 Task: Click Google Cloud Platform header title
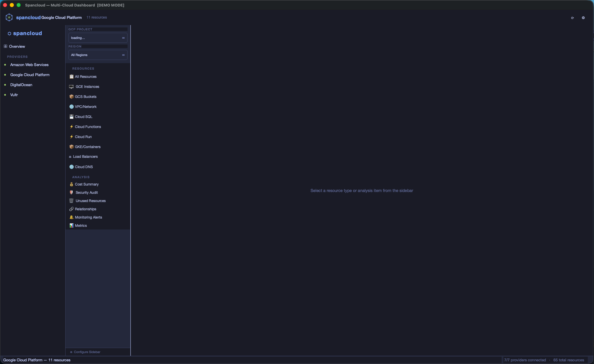pos(61,18)
